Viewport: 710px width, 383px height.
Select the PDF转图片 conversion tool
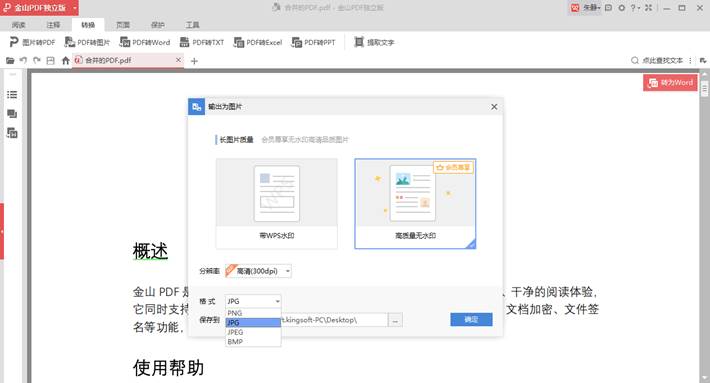tap(87, 43)
